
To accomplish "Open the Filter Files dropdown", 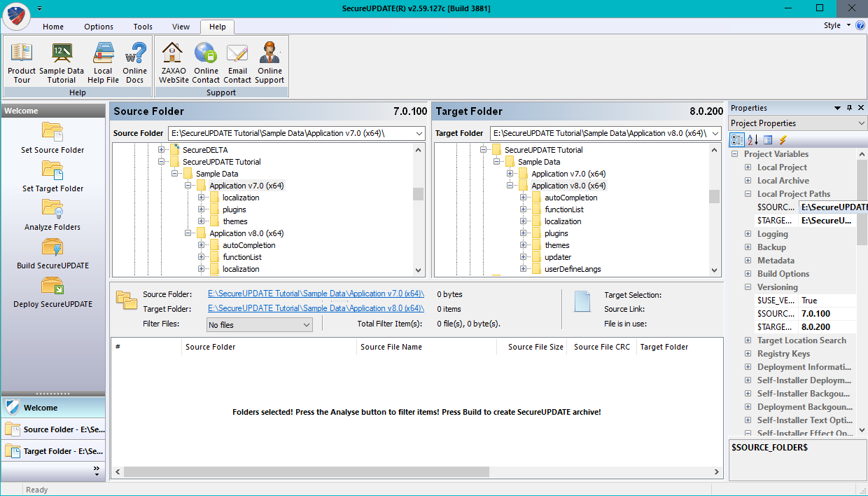I will tap(260, 325).
